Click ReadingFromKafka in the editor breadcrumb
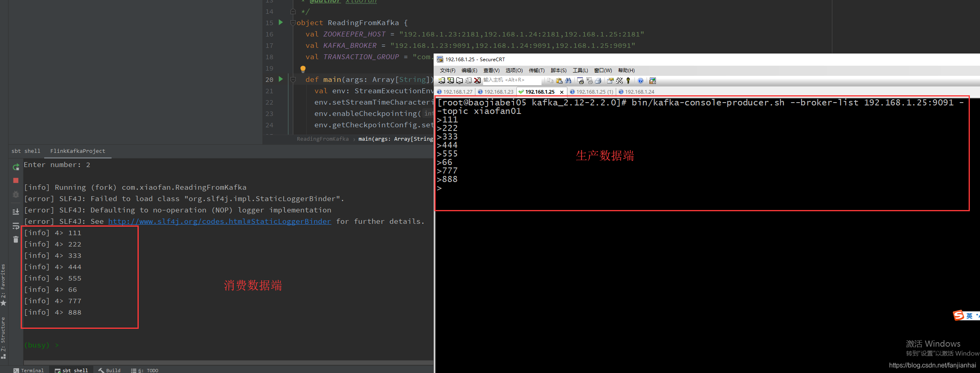Screen dimensions: 980x373 (322, 139)
